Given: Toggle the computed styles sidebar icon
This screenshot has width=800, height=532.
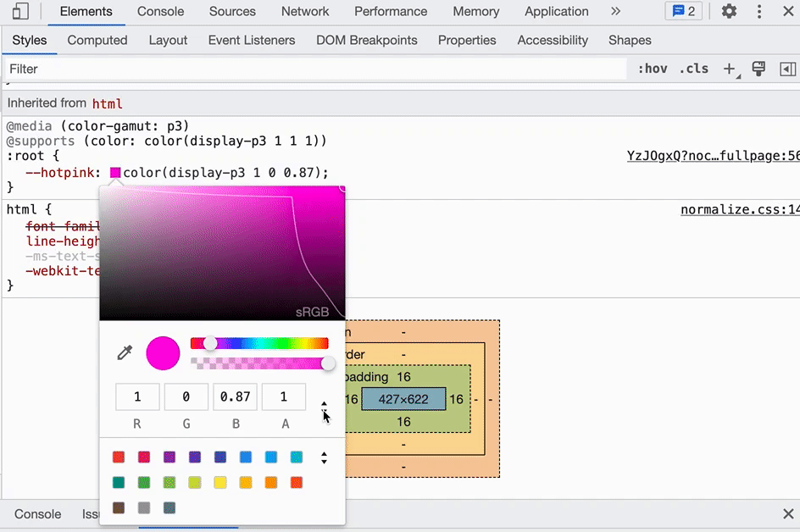Looking at the screenshot, I should [x=788, y=69].
